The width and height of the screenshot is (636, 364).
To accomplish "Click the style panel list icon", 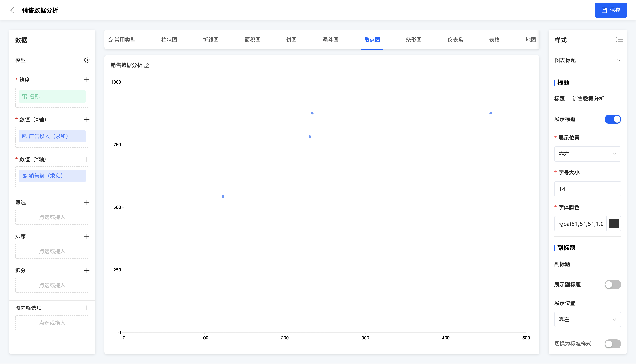I will click(619, 40).
